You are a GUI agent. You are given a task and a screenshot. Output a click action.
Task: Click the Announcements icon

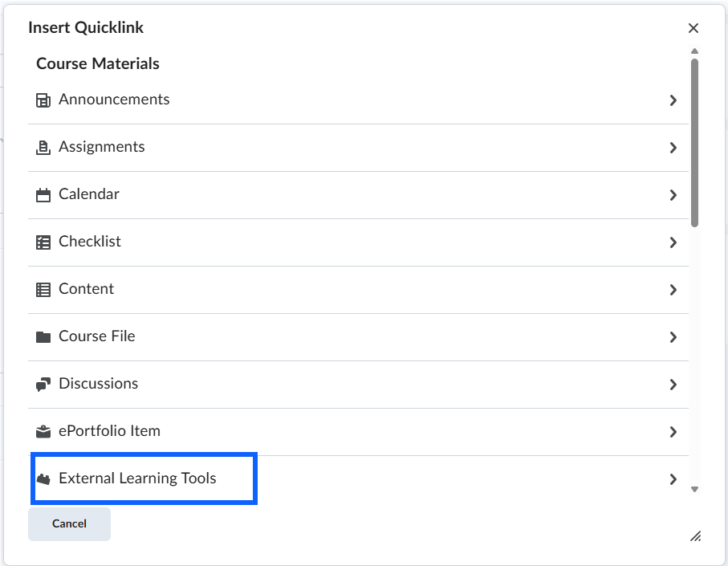point(43,100)
